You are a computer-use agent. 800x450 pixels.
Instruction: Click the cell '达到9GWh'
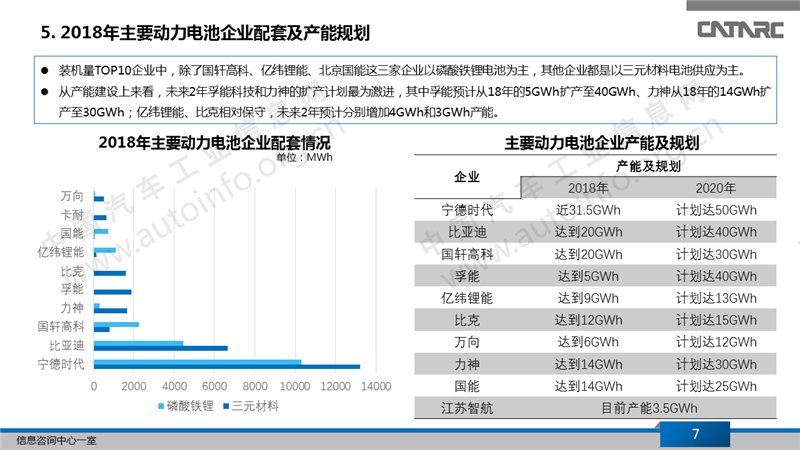[x=588, y=298]
